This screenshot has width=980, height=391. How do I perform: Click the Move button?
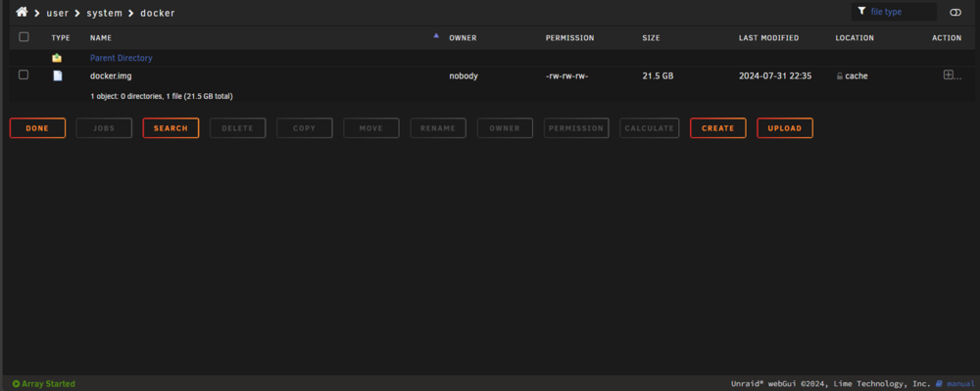pos(371,128)
